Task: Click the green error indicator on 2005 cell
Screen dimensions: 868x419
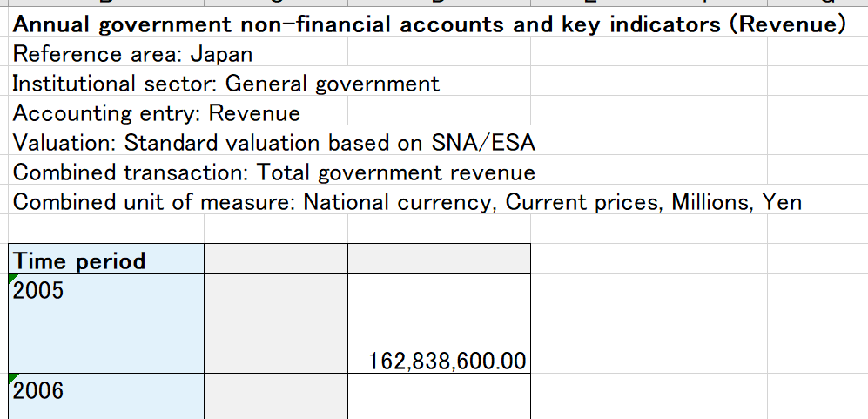Action: click(x=13, y=279)
